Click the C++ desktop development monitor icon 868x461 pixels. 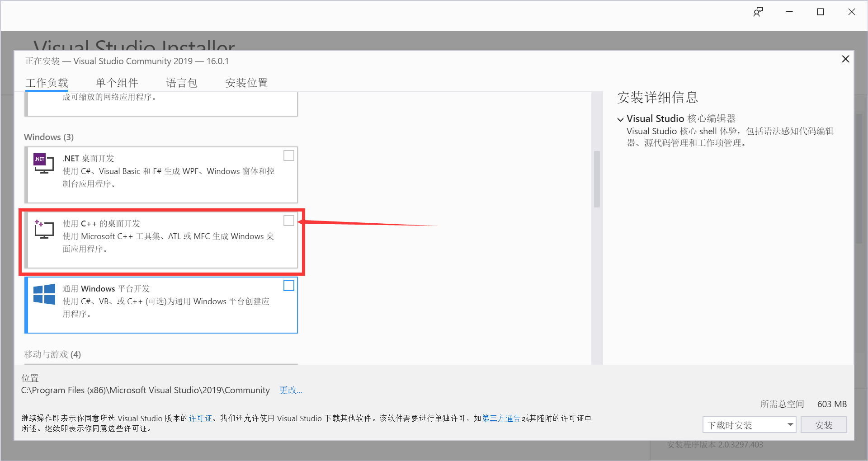44,229
